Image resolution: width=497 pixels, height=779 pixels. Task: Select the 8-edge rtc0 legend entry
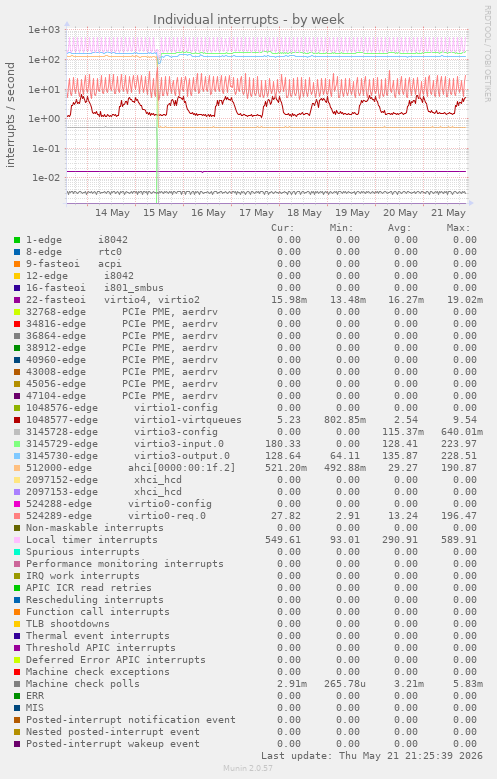click(x=74, y=252)
